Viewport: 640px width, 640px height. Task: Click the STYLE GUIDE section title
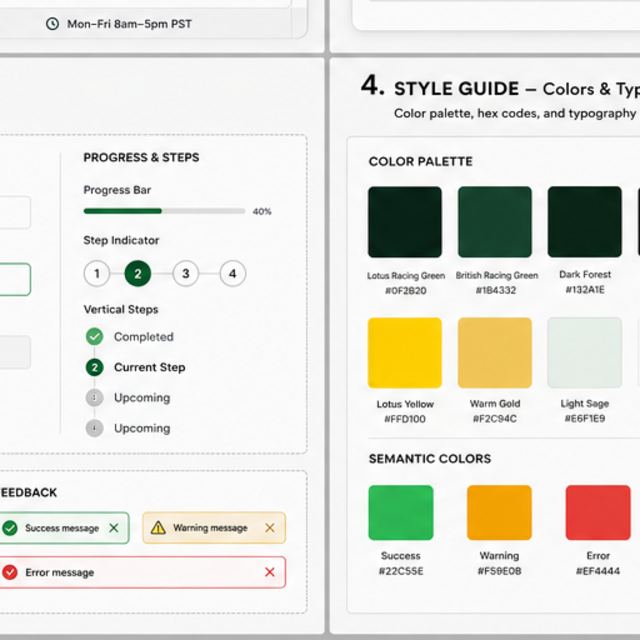click(x=456, y=89)
